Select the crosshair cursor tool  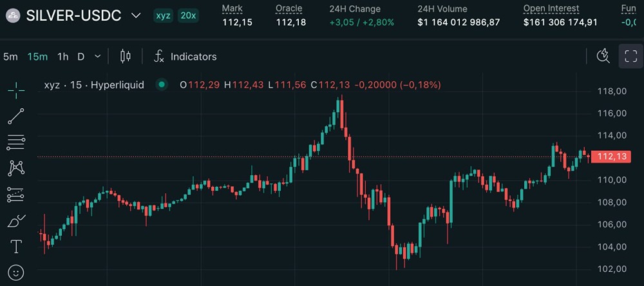(x=16, y=91)
